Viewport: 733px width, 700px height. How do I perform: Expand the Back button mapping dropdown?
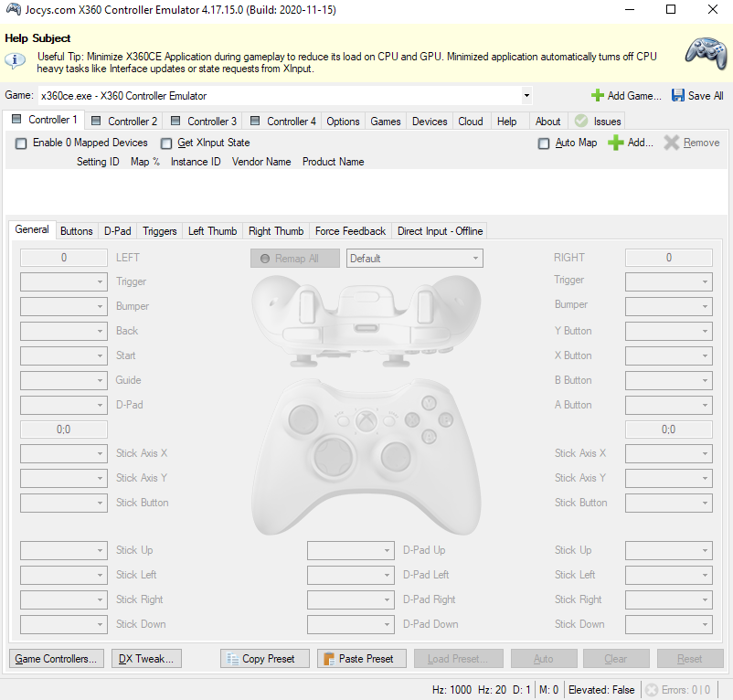64,331
